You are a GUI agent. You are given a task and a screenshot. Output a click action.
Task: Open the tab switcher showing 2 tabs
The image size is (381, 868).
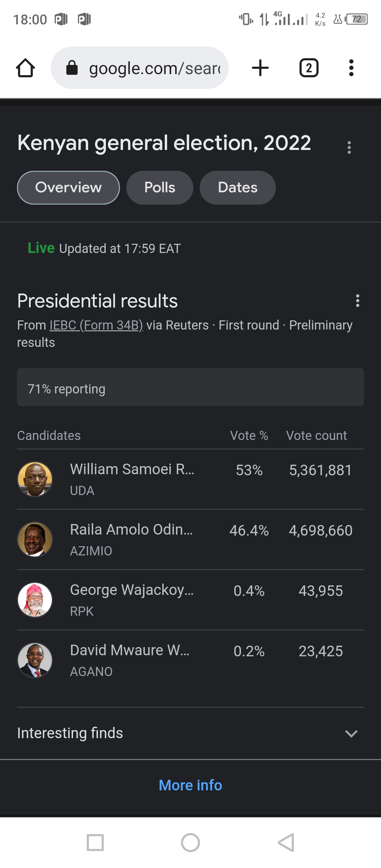(309, 68)
